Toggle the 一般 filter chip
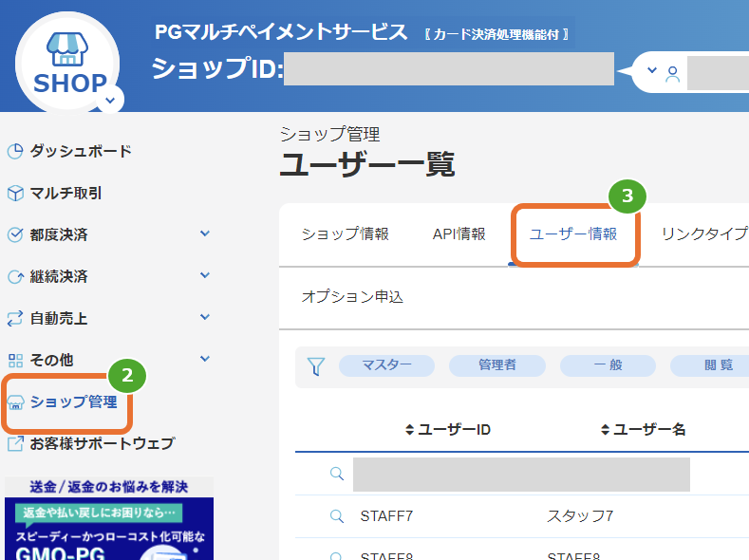The height and width of the screenshot is (560, 749). pos(608,365)
